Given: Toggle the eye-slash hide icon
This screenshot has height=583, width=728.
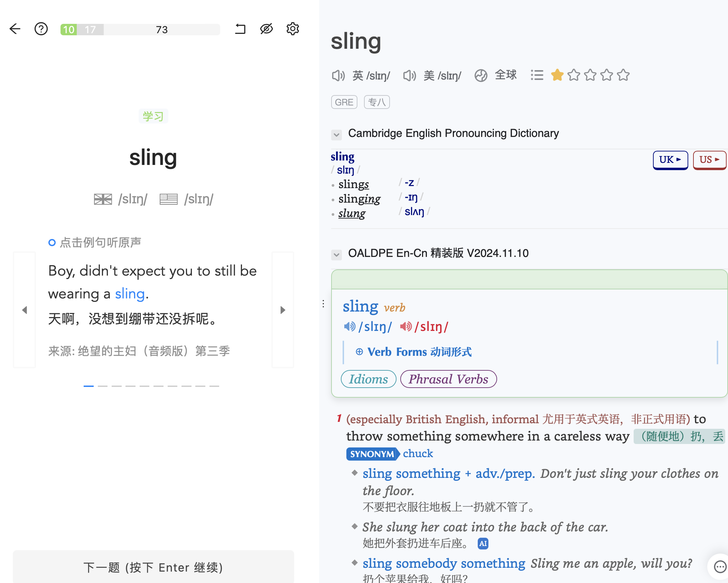Looking at the screenshot, I should pyautogui.click(x=267, y=29).
